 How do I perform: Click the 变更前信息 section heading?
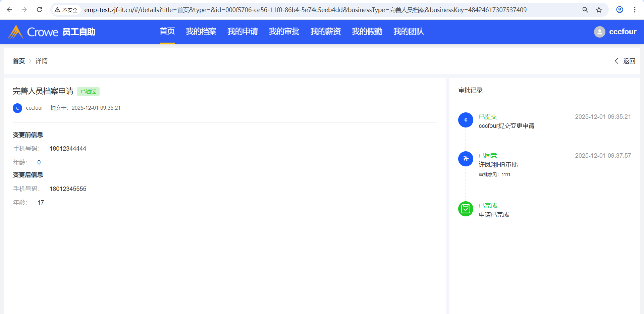[28, 135]
